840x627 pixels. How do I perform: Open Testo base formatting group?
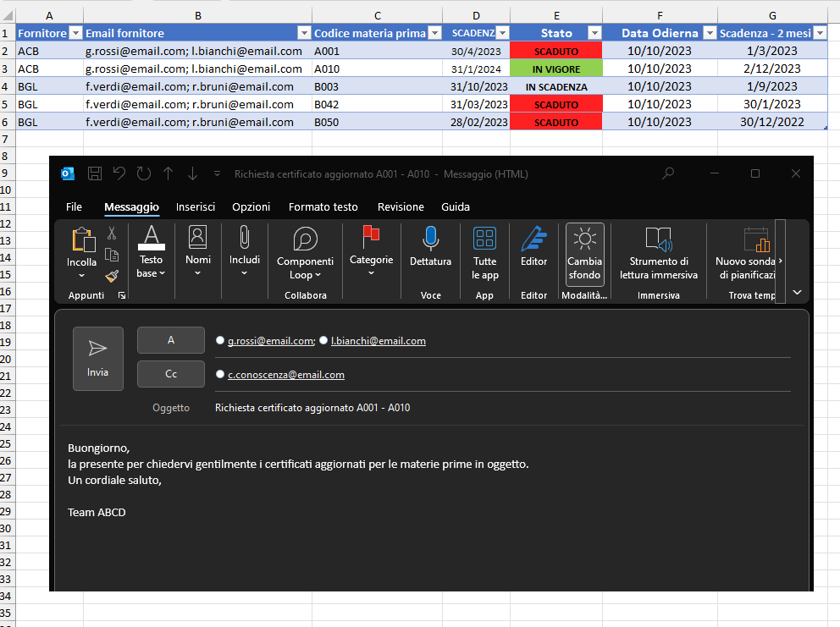151,251
